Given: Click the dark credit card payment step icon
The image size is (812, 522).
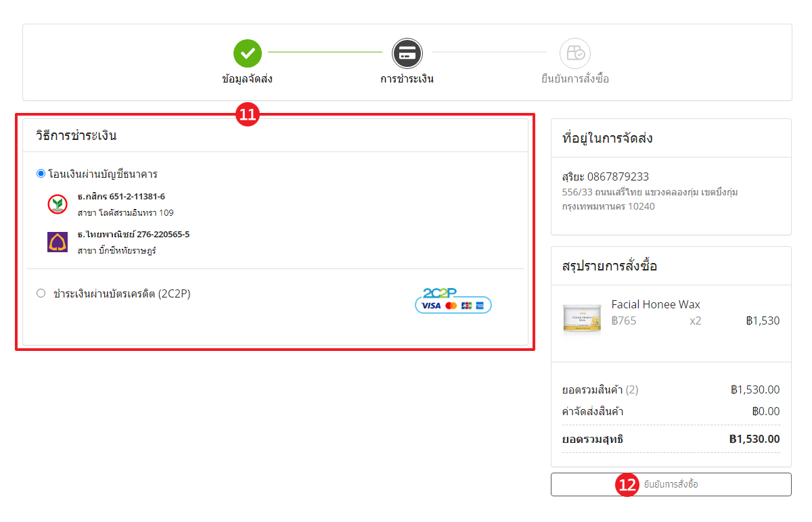Looking at the screenshot, I should [407, 53].
